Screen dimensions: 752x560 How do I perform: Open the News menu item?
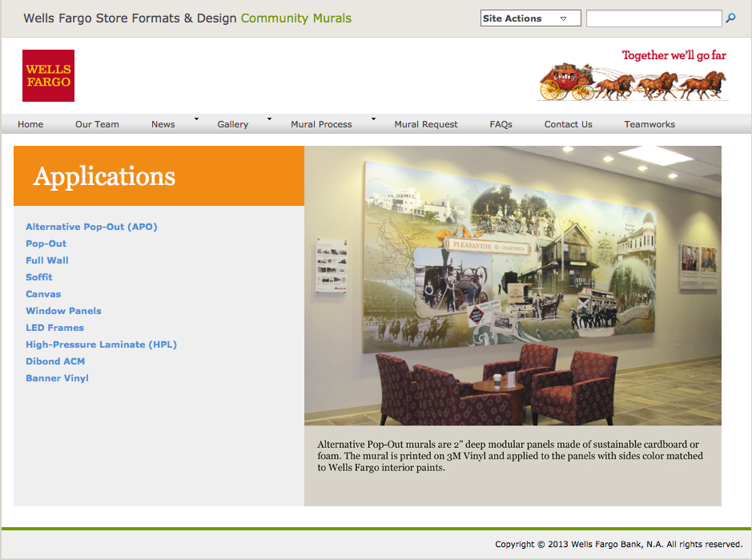pos(163,124)
